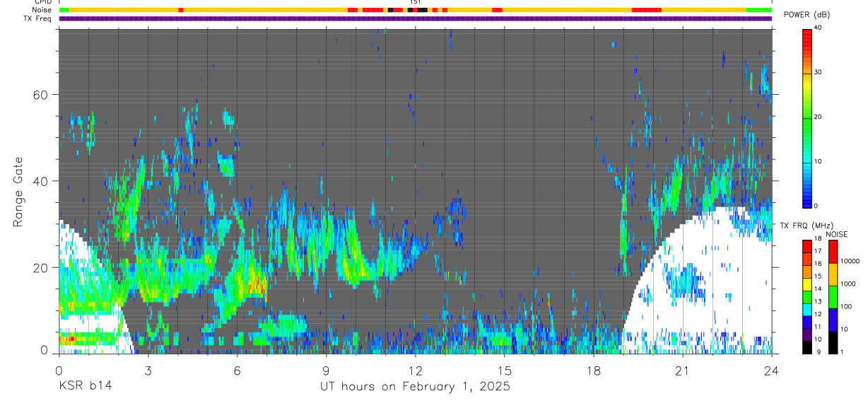Click the Range Gate axis label

18,192
